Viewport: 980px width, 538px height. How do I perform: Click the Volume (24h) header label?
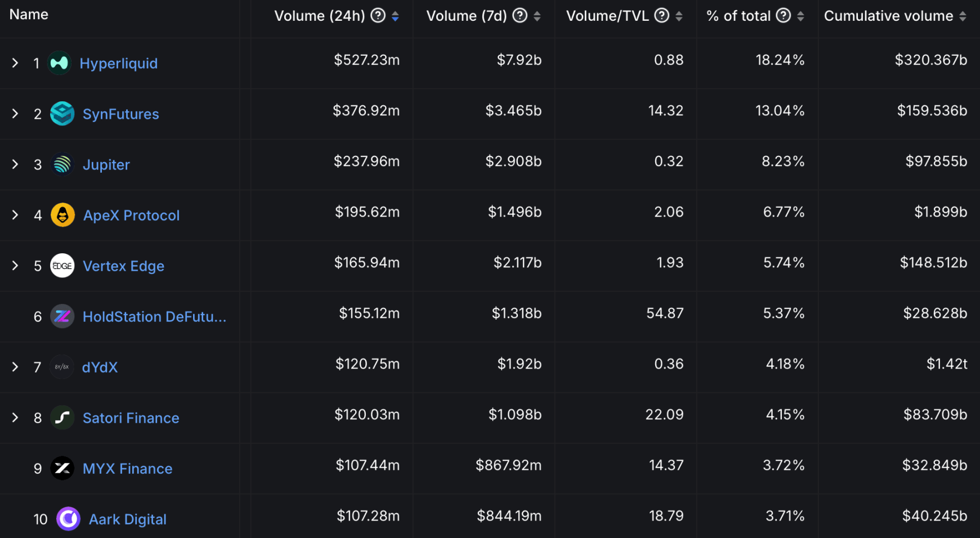click(x=320, y=16)
